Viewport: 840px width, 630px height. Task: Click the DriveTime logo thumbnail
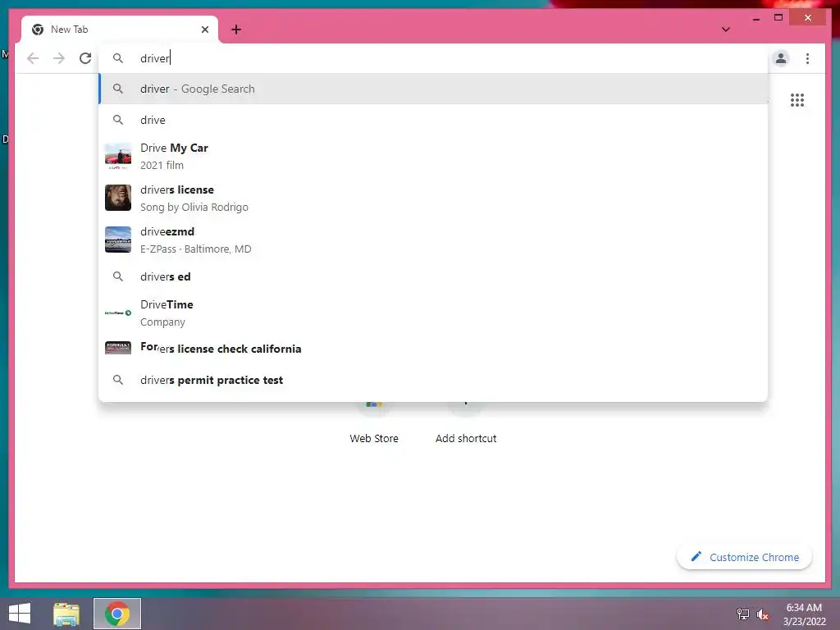118,313
